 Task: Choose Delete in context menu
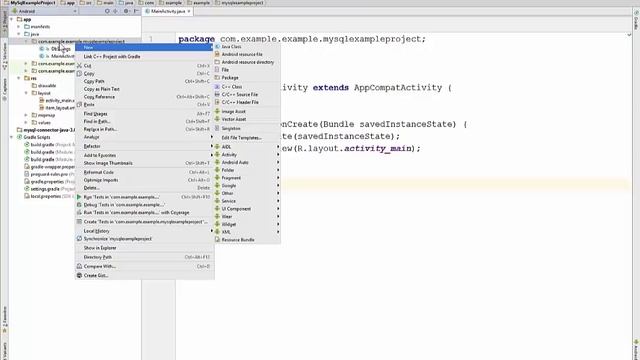pos(144,188)
